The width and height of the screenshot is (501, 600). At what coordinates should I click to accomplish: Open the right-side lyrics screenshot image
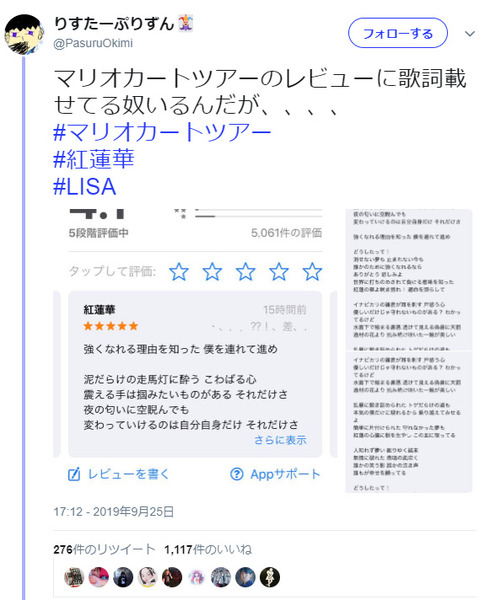coord(409,351)
